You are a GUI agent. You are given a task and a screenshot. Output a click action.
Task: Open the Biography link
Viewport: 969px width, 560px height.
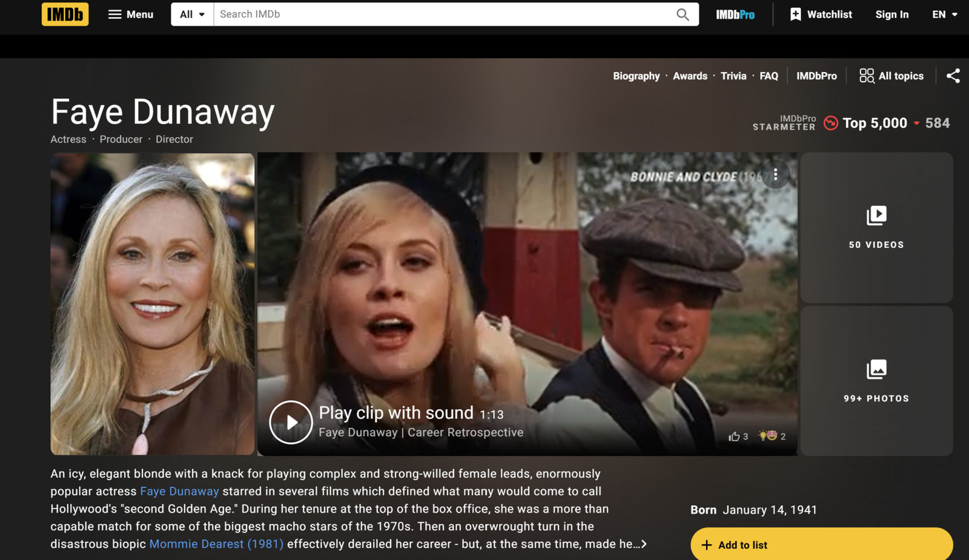636,76
